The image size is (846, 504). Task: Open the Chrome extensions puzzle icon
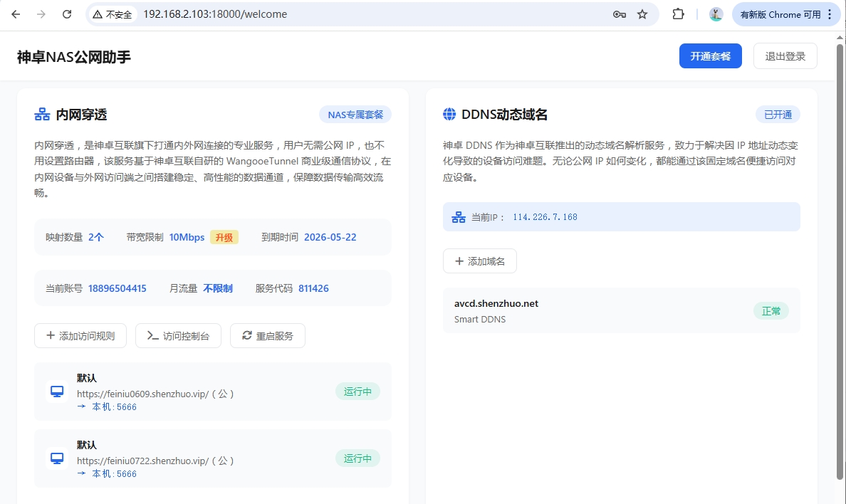(678, 14)
